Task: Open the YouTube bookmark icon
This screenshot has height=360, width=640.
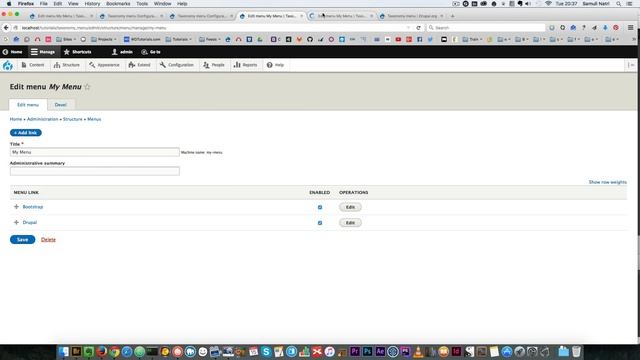Action: (398, 40)
